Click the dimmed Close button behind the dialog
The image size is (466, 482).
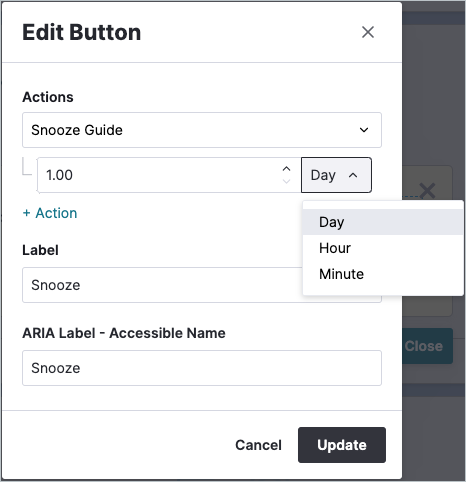point(427,346)
